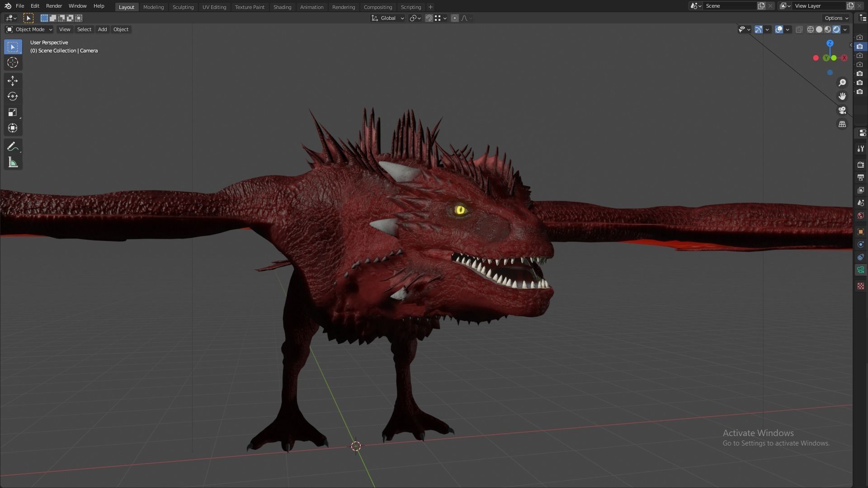Set selection mode to new selection
This screenshot has width=868, height=488.
pyautogui.click(x=44, y=18)
